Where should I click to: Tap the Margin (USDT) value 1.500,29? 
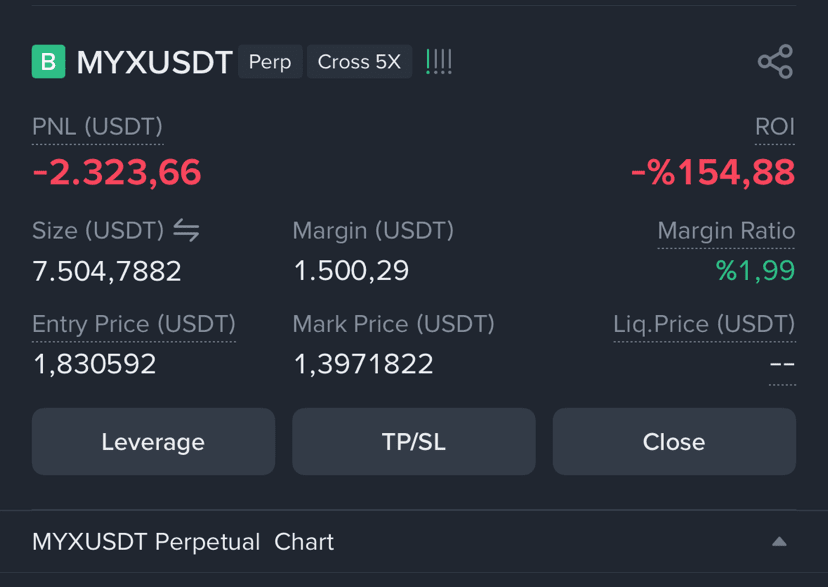[x=351, y=271]
